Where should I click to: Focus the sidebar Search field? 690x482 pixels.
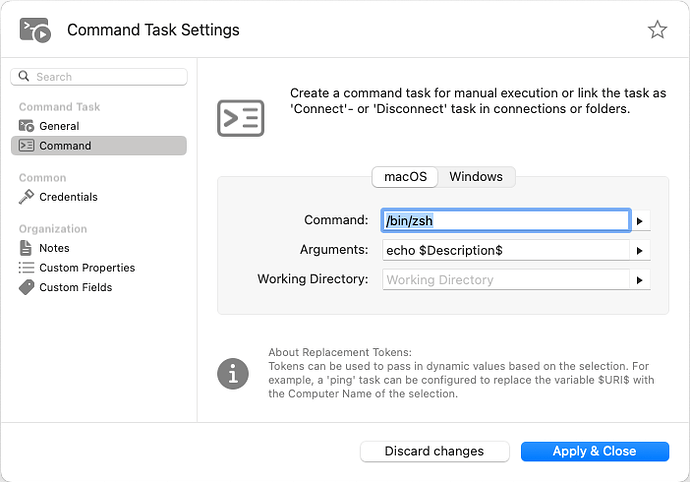tap(105, 77)
